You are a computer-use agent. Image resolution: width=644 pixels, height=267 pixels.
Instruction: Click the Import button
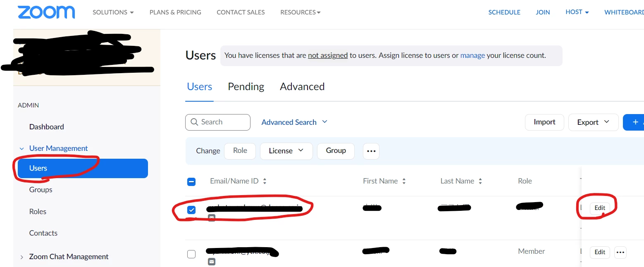tap(544, 122)
